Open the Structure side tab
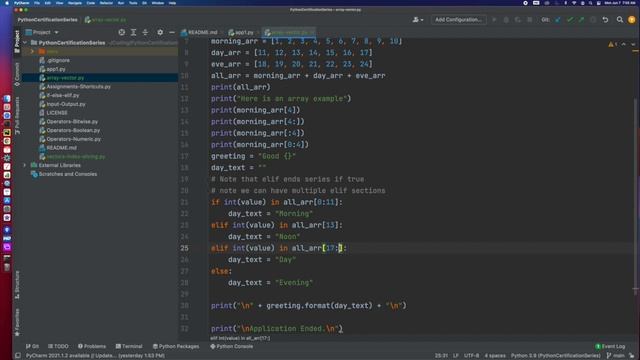 [17, 284]
